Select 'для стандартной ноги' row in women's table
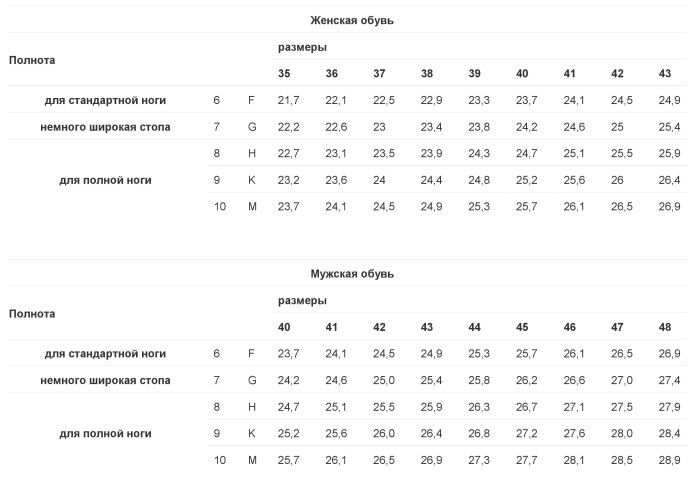 tap(348, 100)
